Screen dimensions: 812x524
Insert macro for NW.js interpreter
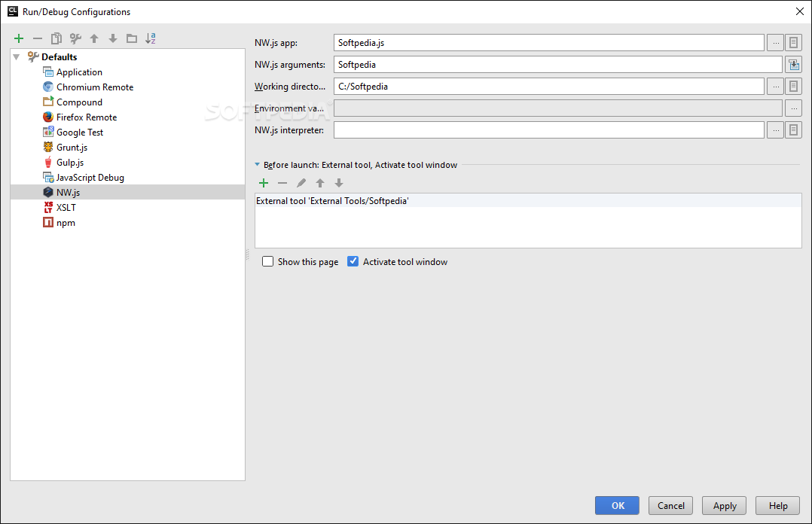[793, 130]
